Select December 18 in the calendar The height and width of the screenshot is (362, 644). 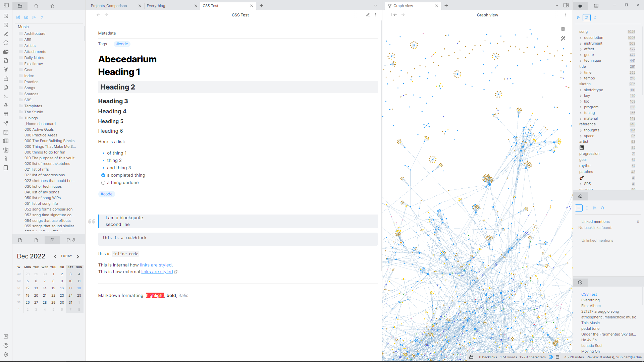tap(79, 288)
